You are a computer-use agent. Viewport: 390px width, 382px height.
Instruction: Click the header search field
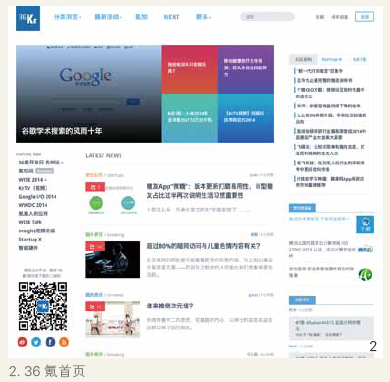point(267,17)
